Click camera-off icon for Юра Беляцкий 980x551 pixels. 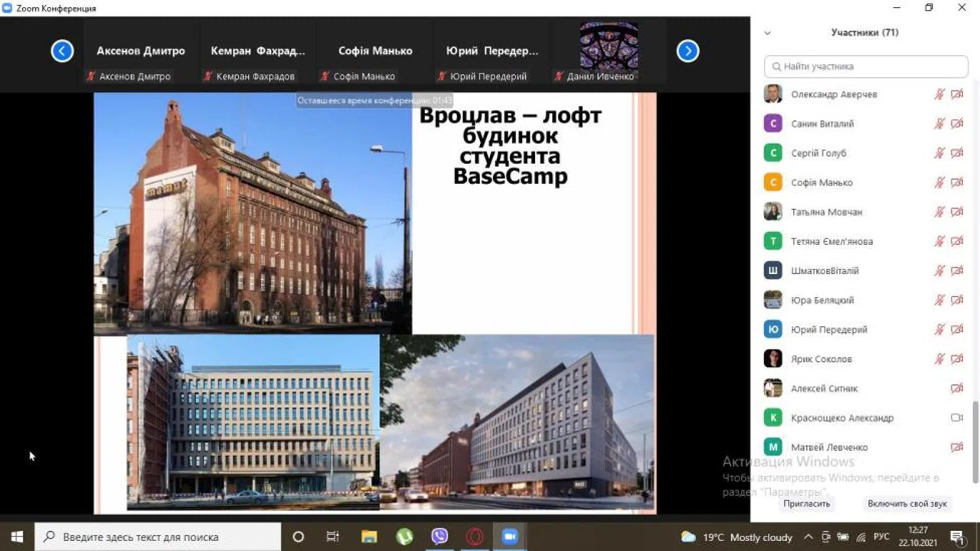point(957,301)
